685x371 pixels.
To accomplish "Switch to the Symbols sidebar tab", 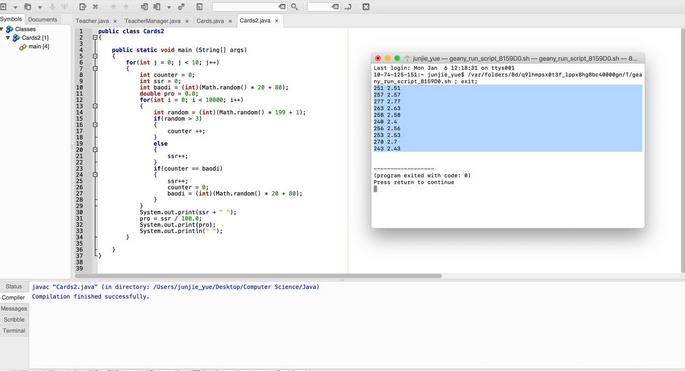I will pos(11,19).
